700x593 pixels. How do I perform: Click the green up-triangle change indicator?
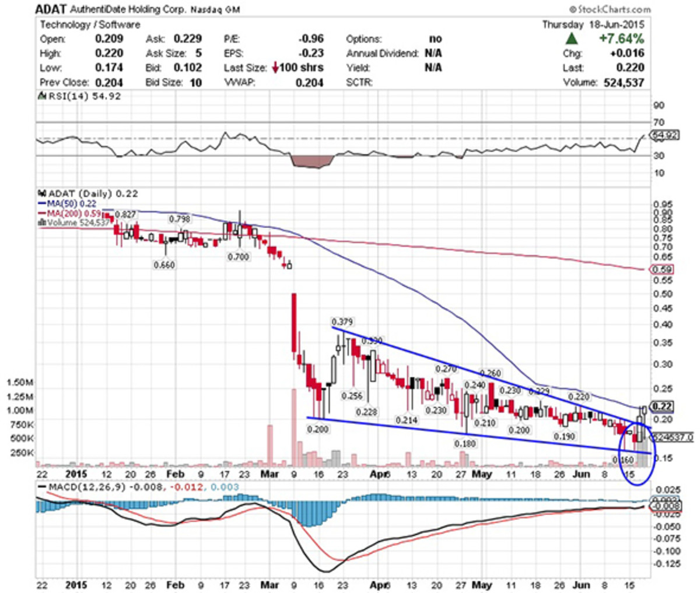(572, 39)
